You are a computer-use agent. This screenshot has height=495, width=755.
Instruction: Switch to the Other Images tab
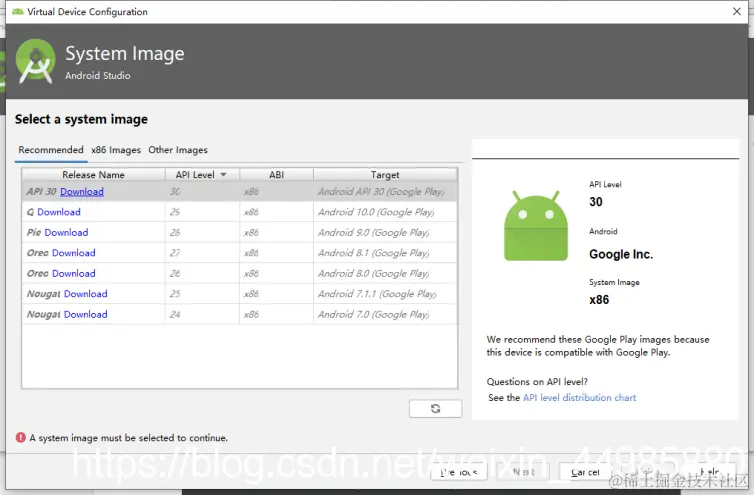(178, 150)
